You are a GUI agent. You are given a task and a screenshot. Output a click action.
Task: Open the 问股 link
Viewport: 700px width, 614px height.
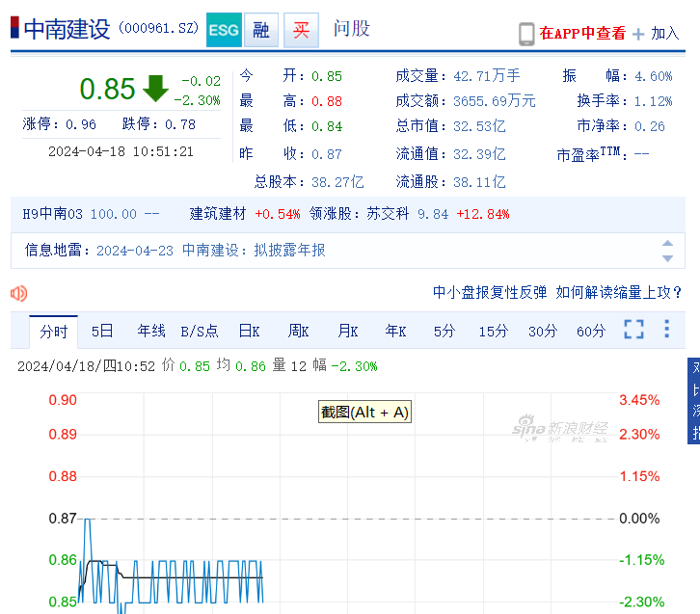352,29
